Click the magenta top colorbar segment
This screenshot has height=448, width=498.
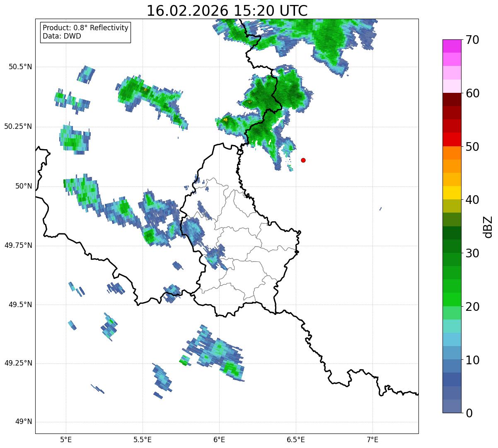click(452, 46)
